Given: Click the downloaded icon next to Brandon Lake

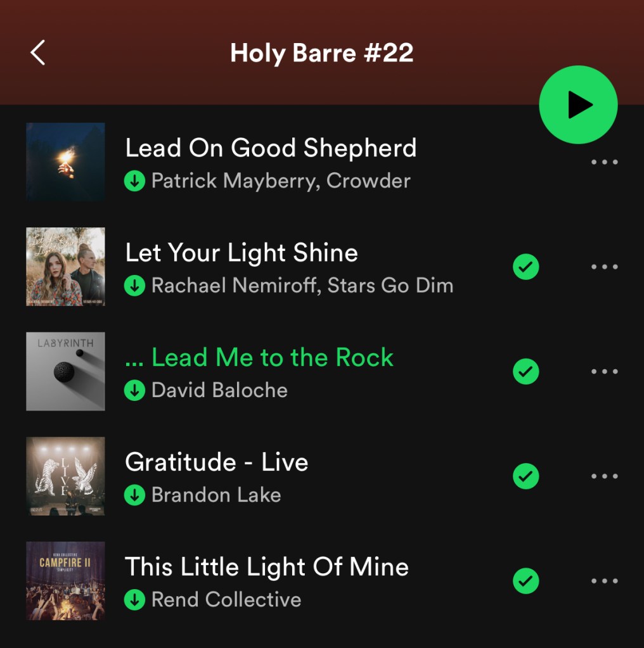Looking at the screenshot, I should click(134, 495).
